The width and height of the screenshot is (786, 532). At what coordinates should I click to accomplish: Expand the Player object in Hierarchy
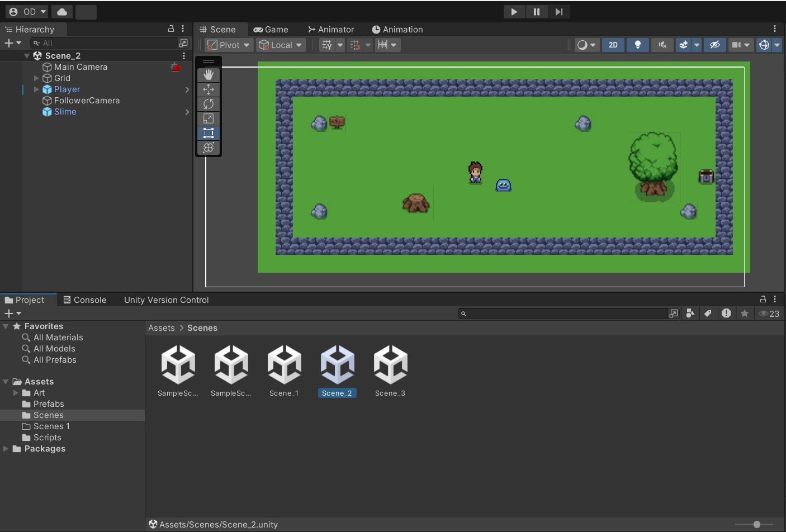[x=36, y=89]
